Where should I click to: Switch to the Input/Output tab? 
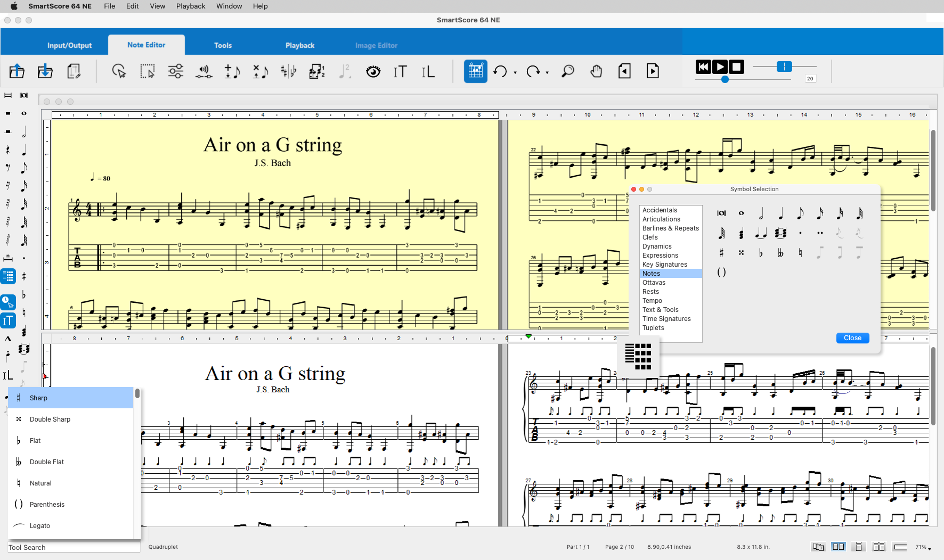point(69,45)
